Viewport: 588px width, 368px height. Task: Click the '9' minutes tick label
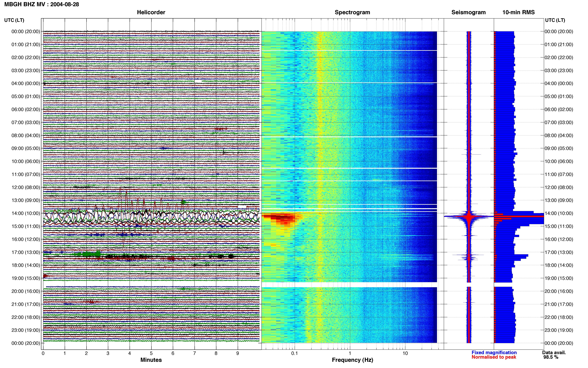pos(238,353)
